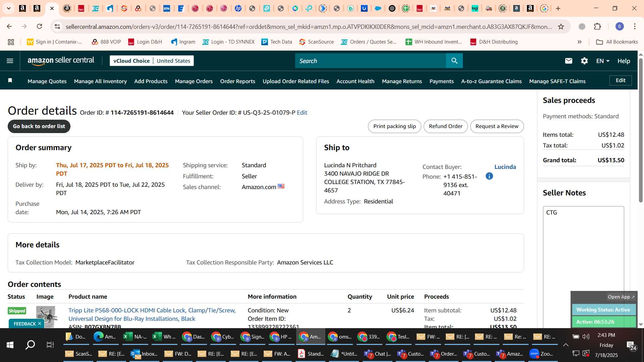Bookmark this page with the star icon
The height and width of the screenshot is (362, 644).
(561, 26)
